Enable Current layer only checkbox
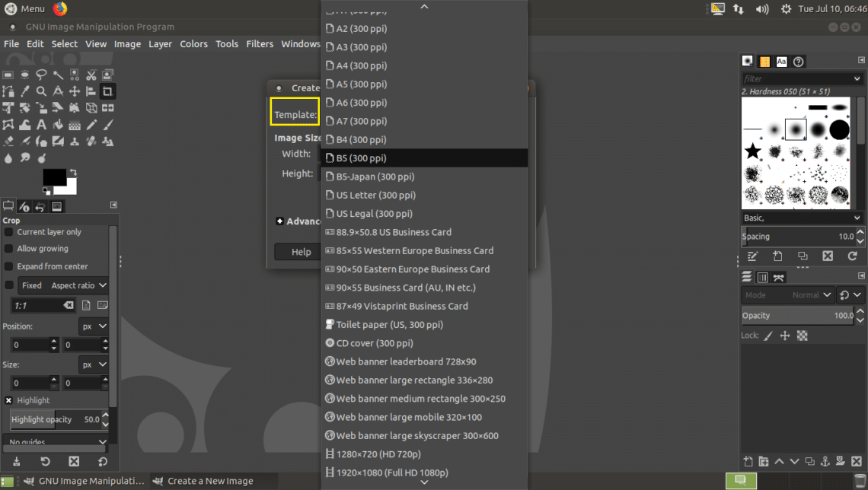Screen dimensions: 868x490 [9, 232]
